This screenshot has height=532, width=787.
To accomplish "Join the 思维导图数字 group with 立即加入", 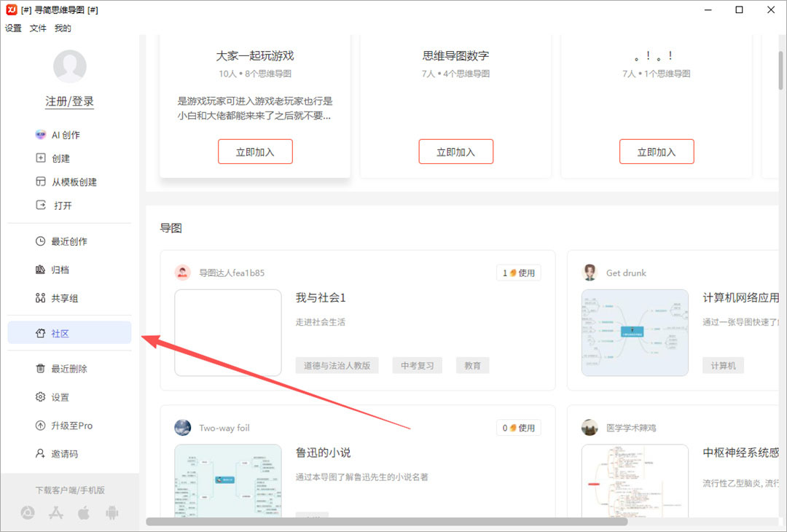I will (x=455, y=152).
